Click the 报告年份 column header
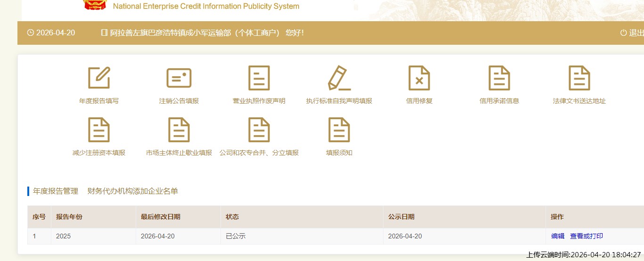 (69, 217)
